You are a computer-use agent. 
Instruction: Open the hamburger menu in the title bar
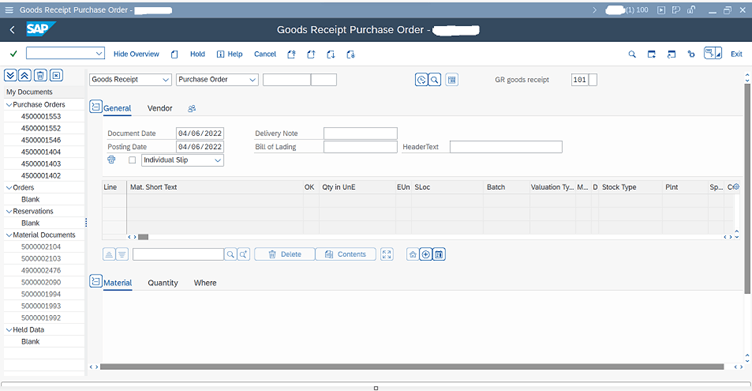click(9, 10)
